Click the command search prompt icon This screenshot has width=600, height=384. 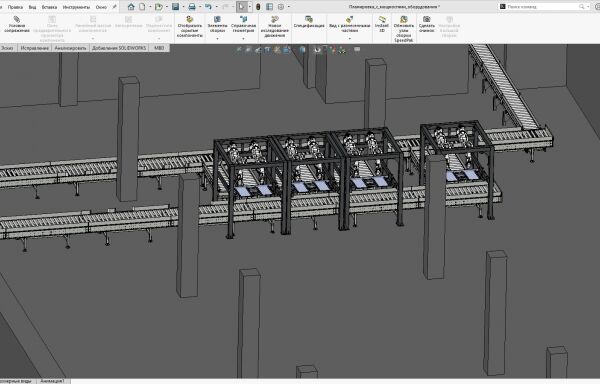pyautogui.click(x=503, y=7)
